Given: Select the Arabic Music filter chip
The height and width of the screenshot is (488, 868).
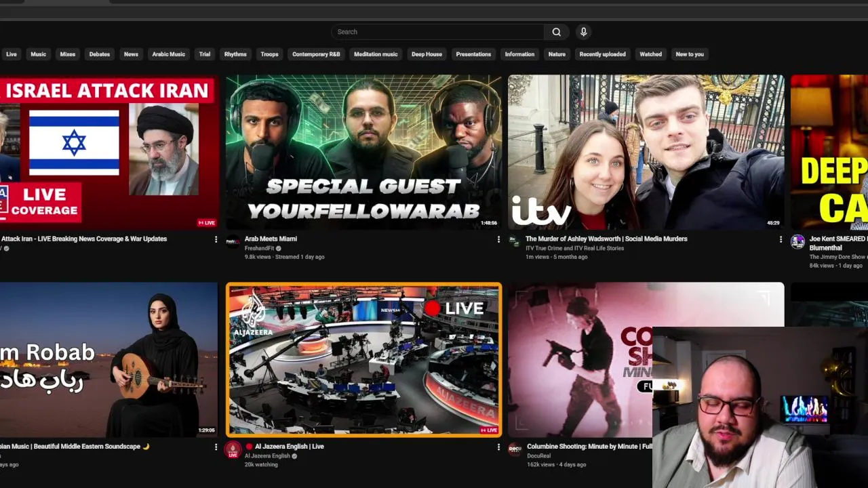Looking at the screenshot, I should [x=169, y=54].
